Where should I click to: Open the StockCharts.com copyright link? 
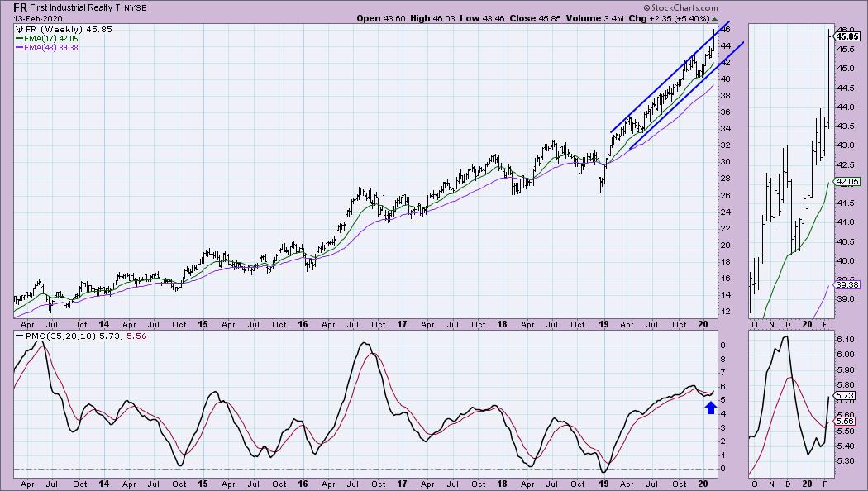680,7
